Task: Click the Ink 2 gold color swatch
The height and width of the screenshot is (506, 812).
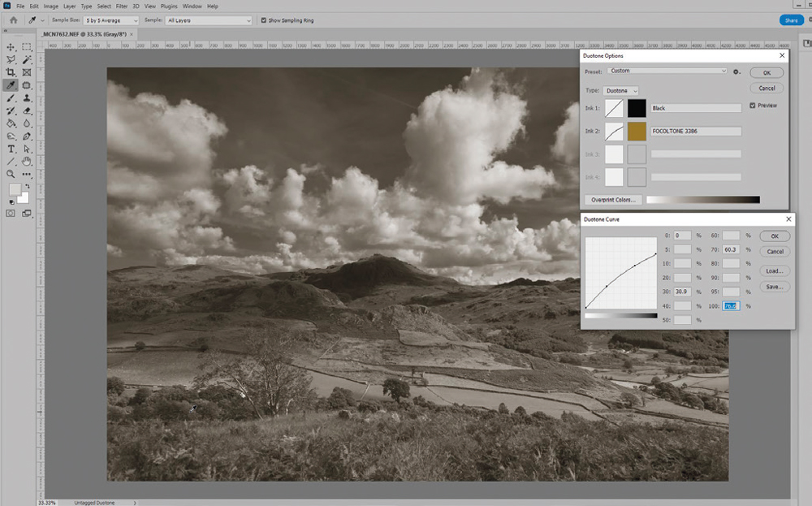Action: pyautogui.click(x=637, y=132)
